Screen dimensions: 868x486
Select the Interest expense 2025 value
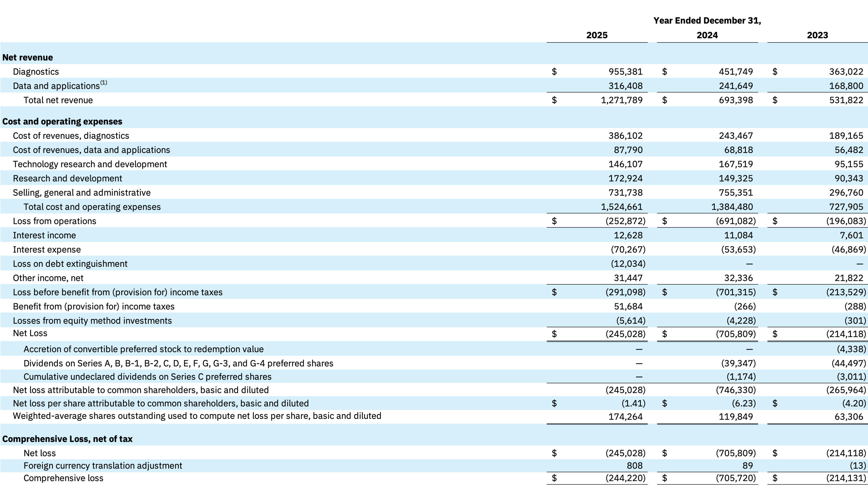pyautogui.click(x=628, y=250)
